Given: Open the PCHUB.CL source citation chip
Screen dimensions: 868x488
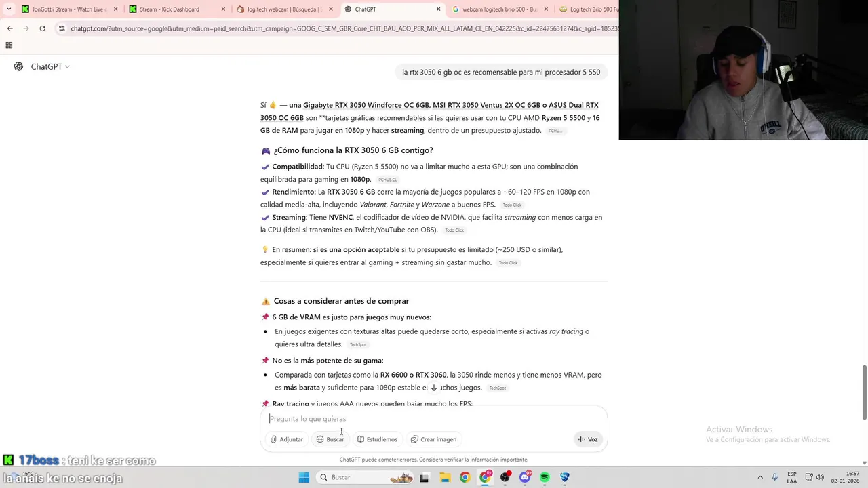Looking at the screenshot, I should click(387, 180).
